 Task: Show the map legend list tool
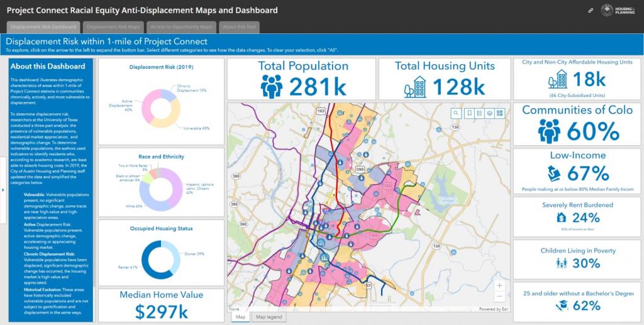click(x=479, y=113)
